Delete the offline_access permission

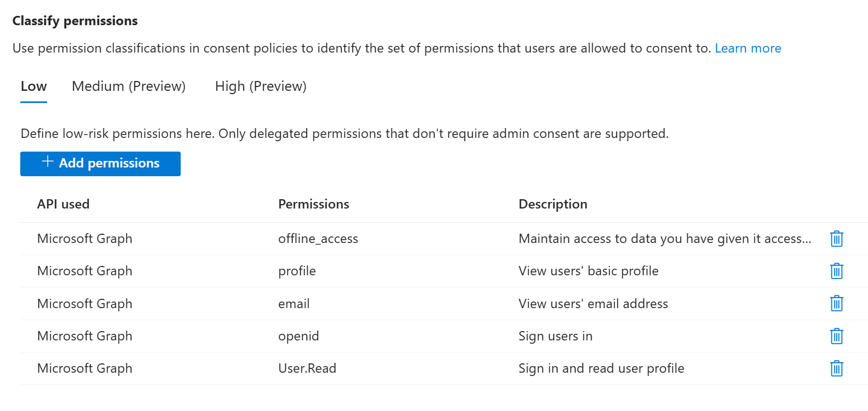click(x=836, y=239)
